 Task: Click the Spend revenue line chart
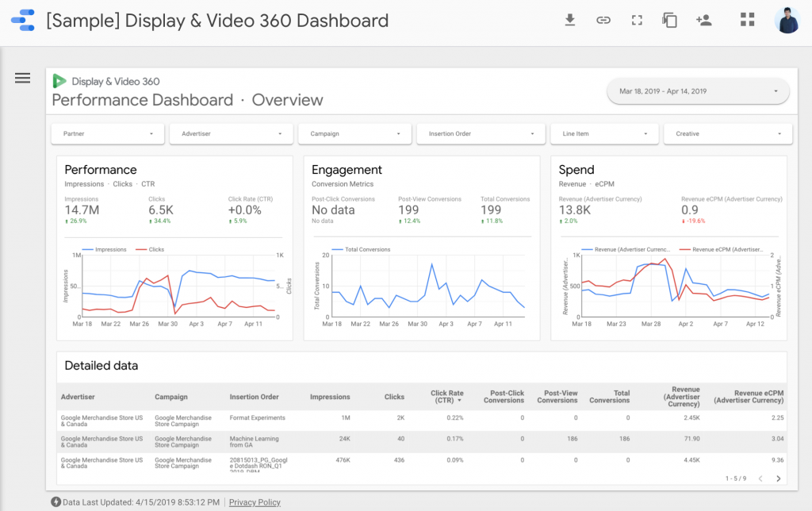pyautogui.click(x=672, y=286)
